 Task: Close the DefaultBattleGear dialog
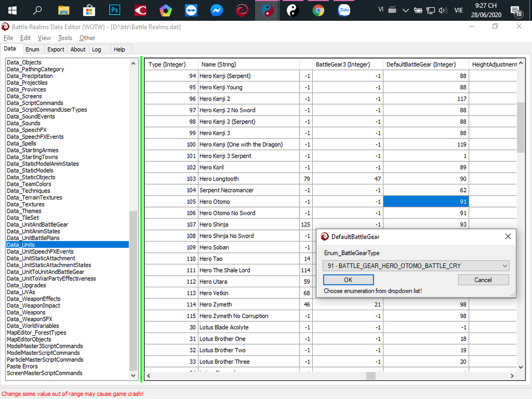coord(508,236)
